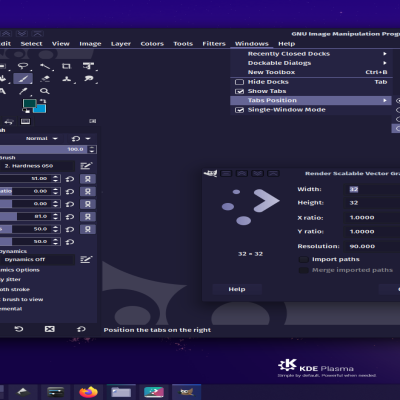Click the link icon next to 51.00
The image size is (400, 400).
(x=88, y=179)
